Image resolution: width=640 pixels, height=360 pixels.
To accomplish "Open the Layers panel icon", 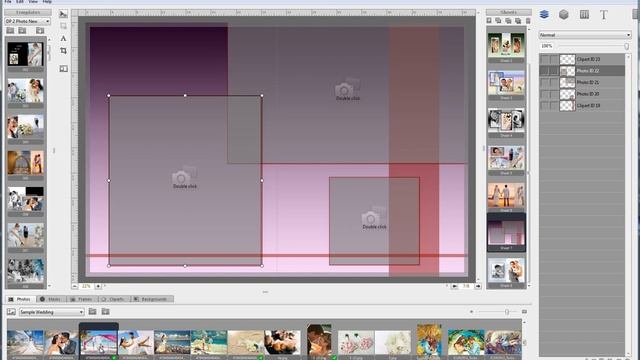I will 544,15.
